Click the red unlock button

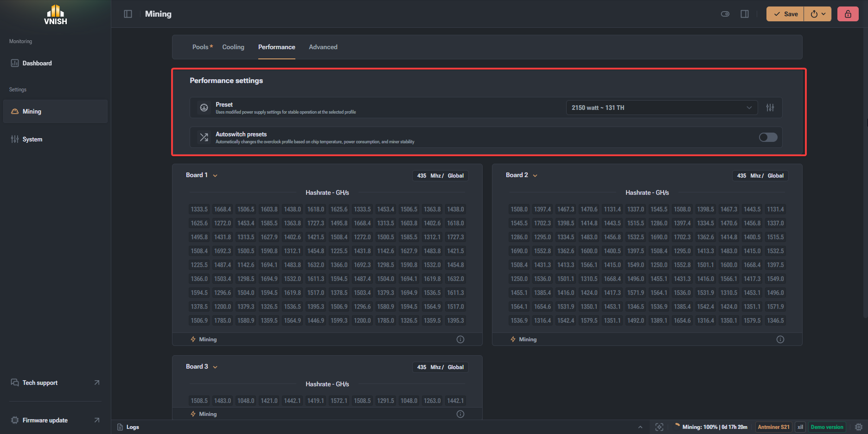tap(848, 14)
